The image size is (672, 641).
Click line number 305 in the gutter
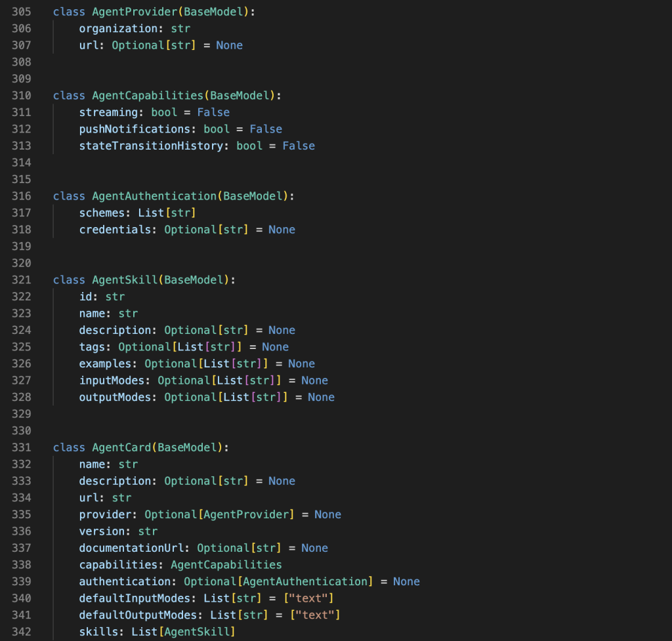coord(22,12)
